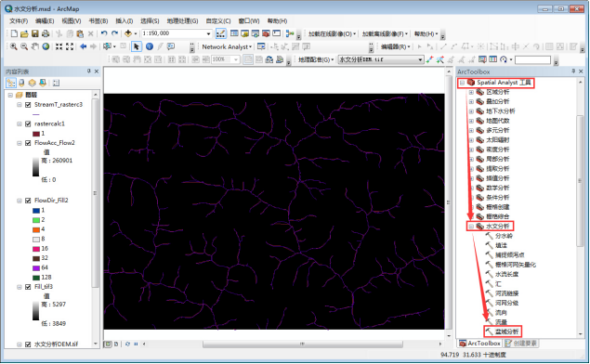Redo the last action
The width and height of the screenshot is (590, 364).
click(115, 33)
